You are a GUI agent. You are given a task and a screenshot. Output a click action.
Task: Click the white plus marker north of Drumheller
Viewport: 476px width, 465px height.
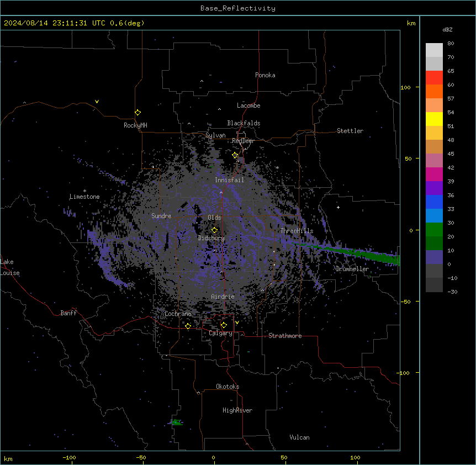pyautogui.click(x=338, y=207)
